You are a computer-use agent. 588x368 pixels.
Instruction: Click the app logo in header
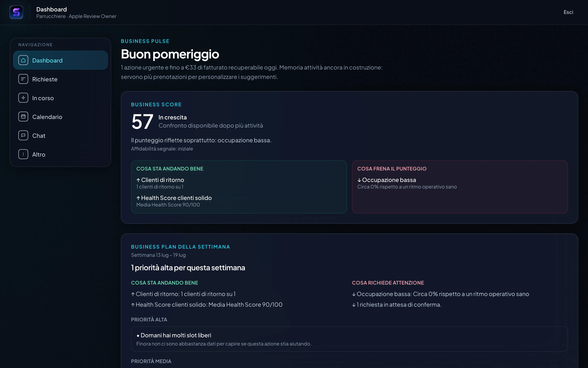(16, 12)
